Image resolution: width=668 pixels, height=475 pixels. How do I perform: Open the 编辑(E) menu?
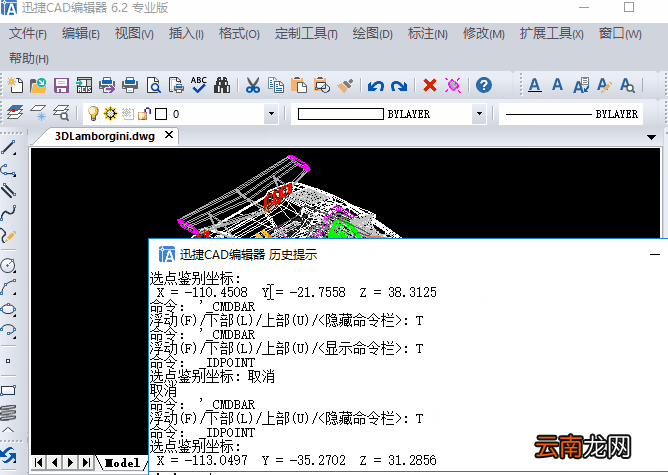81,33
